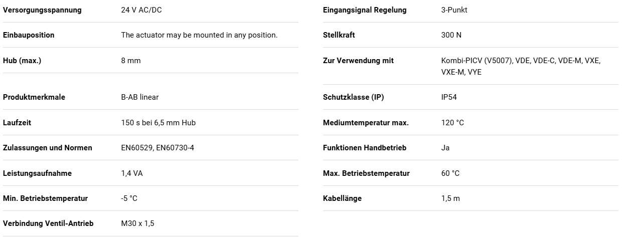Click the Hub (max.) label
This screenshot has width=644, height=242.
coord(22,61)
